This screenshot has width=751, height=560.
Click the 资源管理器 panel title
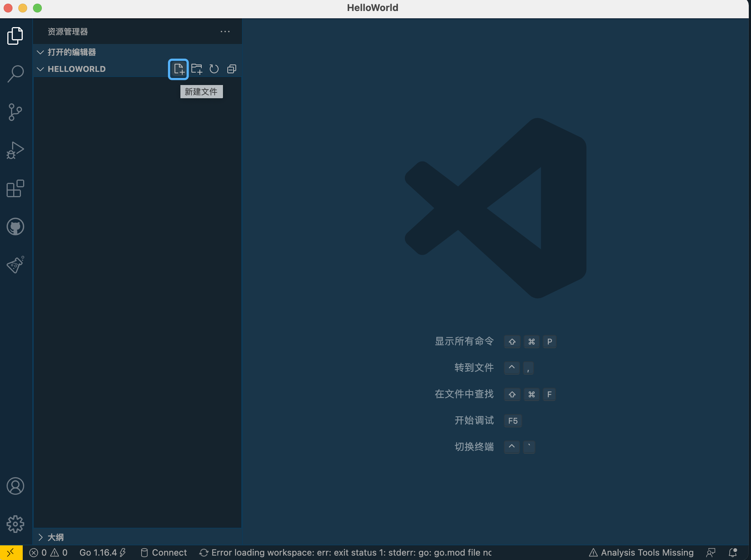pos(68,32)
